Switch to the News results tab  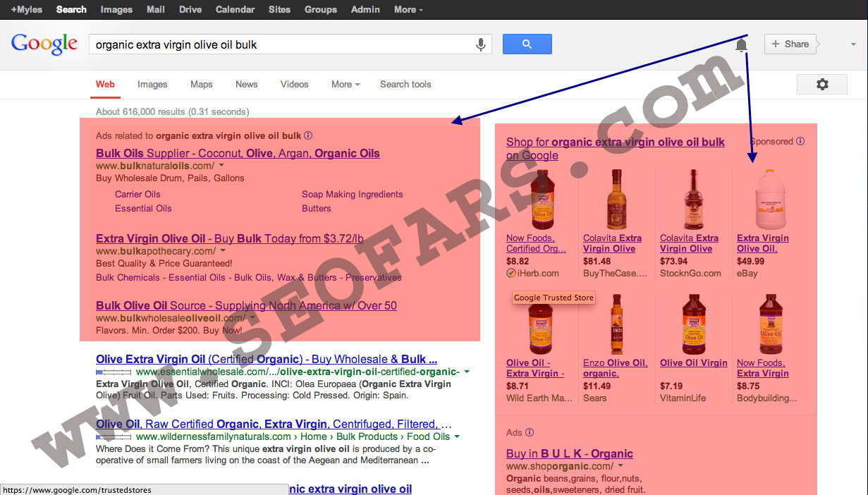[246, 84]
